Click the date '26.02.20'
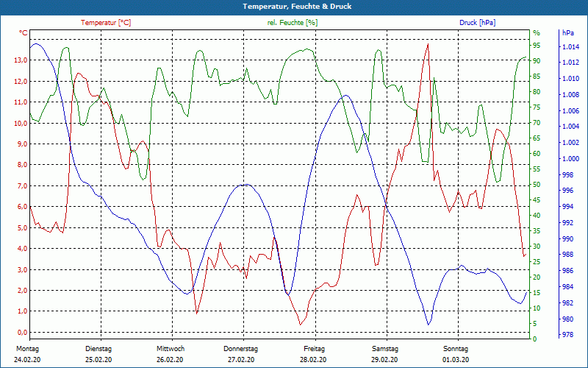 [170, 360]
